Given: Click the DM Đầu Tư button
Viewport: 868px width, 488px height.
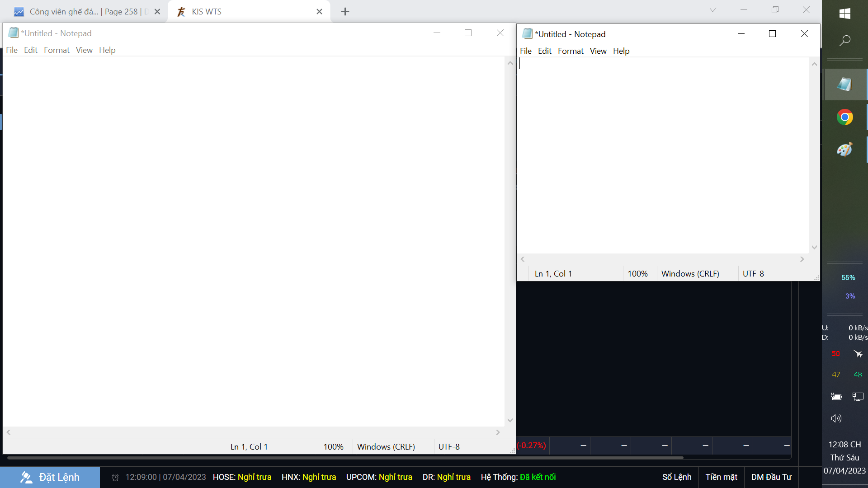Looking at the screenshot, I should click(771, 477).
